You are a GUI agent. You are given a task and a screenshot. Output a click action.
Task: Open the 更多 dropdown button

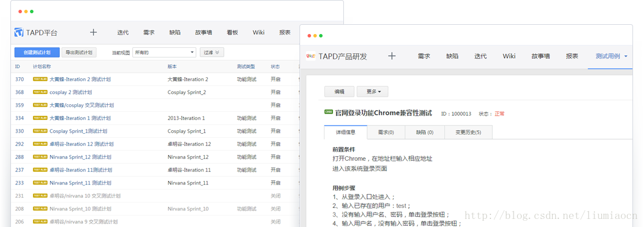(x=373, y=92)
